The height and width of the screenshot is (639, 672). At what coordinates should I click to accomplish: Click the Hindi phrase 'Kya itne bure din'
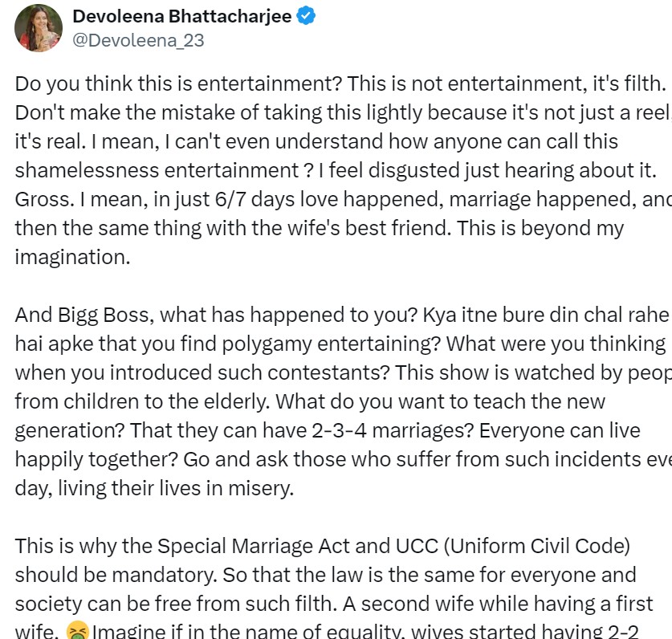499,315
